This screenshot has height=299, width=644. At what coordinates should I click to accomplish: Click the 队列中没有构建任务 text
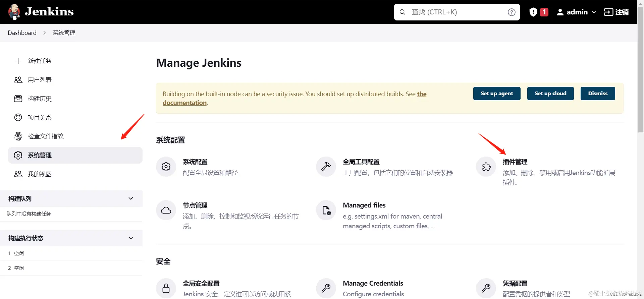pos(29,214)
